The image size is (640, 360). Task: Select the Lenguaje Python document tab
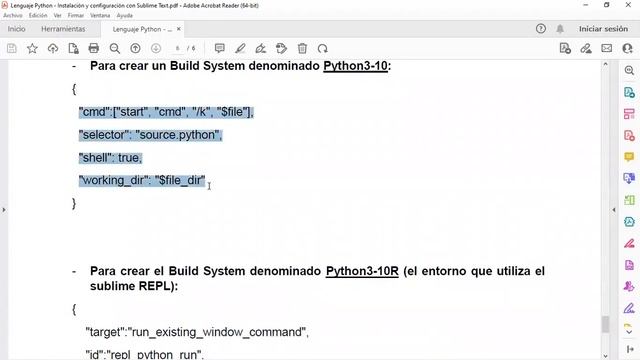click(142, 29)
